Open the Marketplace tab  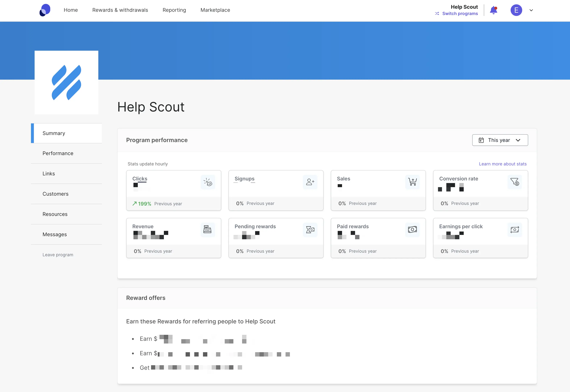point(215,10)
